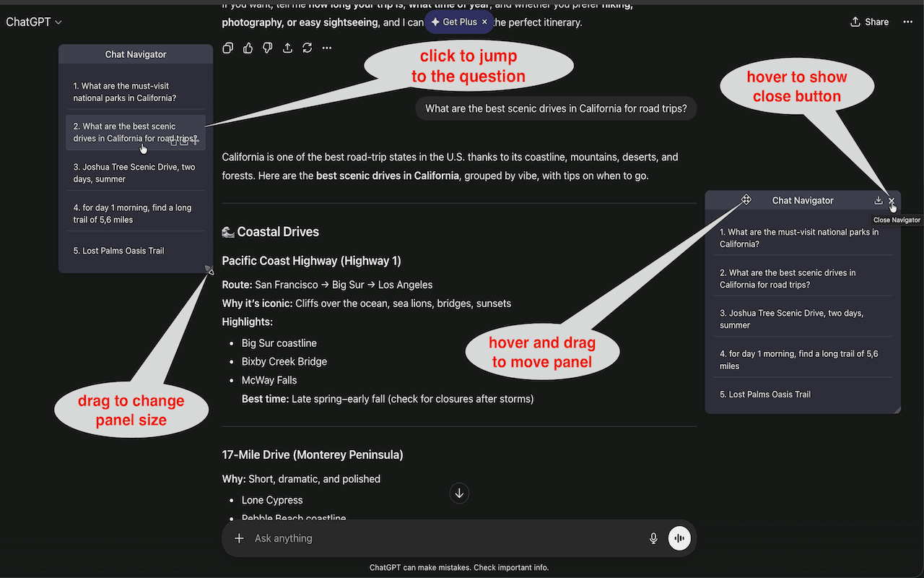Click the Share button

tap(869, 22)
